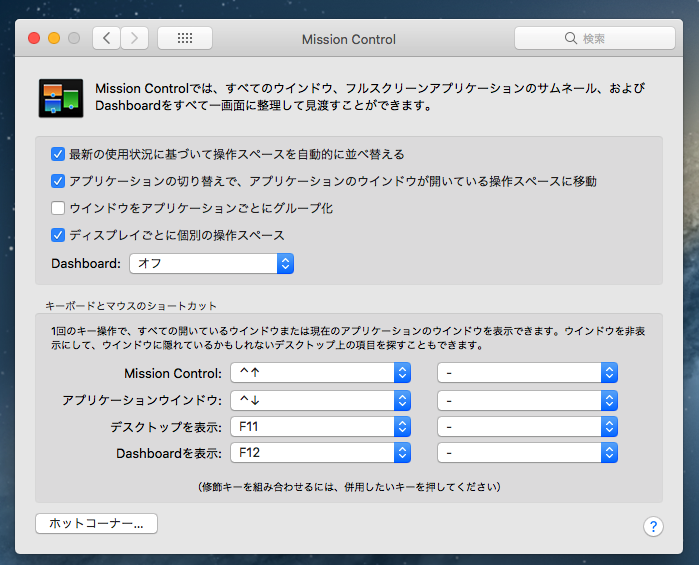
Task: Enable ウインドウをアプリケーションごとにグループ化 checkbox
Action: pyautogui.click(x=58, y=208)
